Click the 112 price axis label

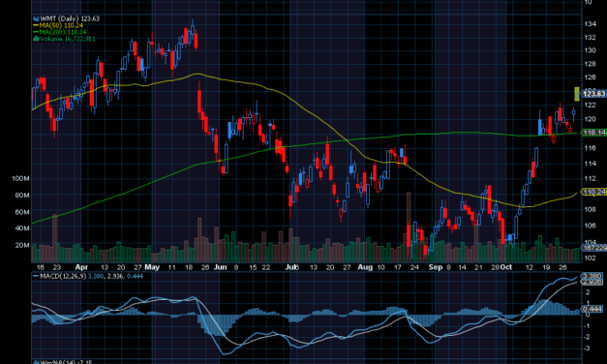590,178
